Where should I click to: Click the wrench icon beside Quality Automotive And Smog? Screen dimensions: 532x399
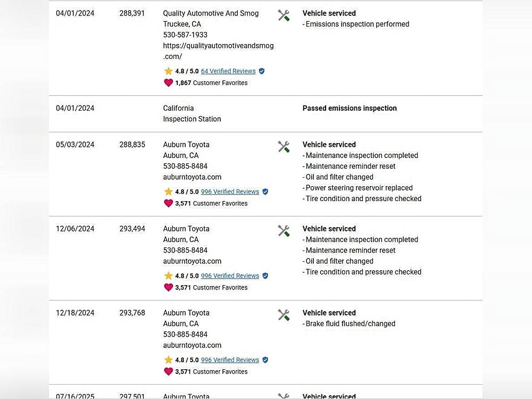[x=284, y=16]
